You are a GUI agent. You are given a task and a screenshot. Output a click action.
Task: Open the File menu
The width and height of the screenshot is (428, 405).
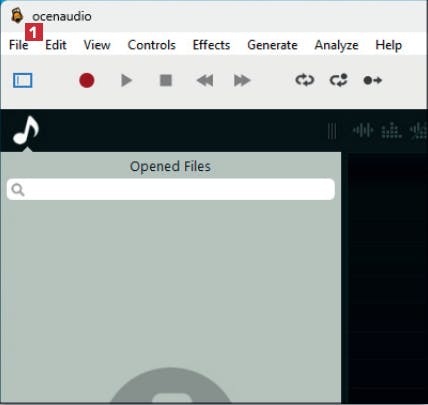(19, 45)
